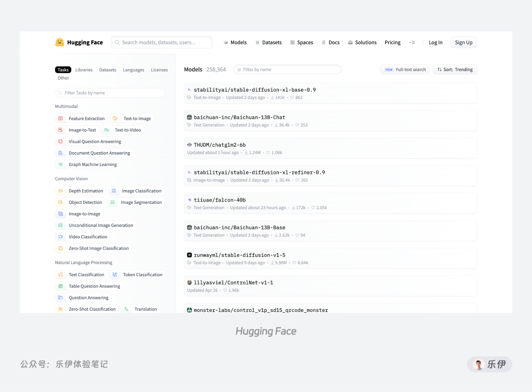Screen dimensions: 532x392
Task: Open Models in the top navigation
Action: point(235,42)
